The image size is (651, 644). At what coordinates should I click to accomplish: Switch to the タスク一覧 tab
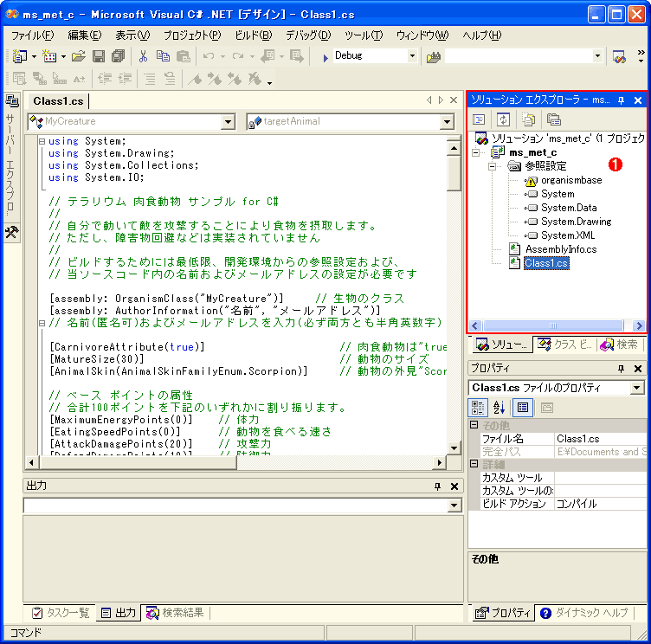click(61, 613)
